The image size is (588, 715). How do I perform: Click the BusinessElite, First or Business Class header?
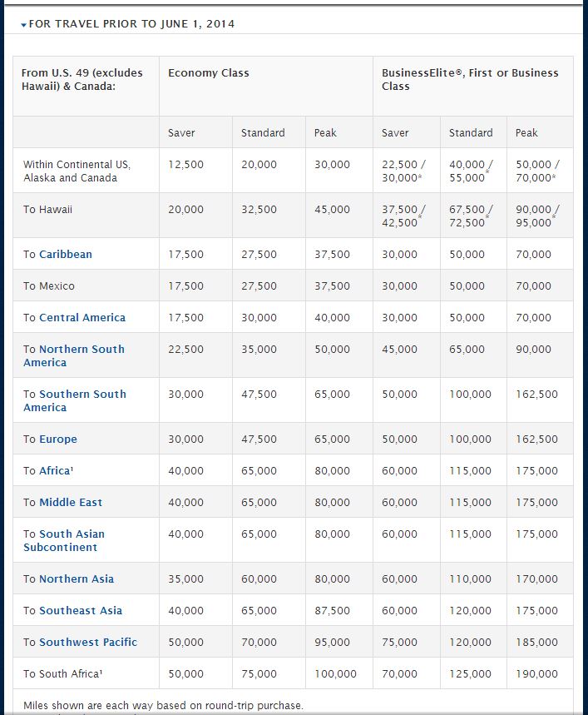coord(470,79)
